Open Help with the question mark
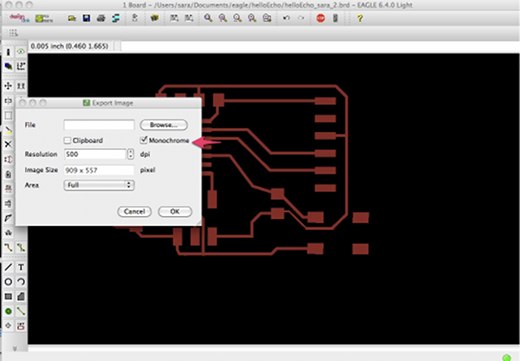Viewport: 520px width, 361px height. [360, 18]
